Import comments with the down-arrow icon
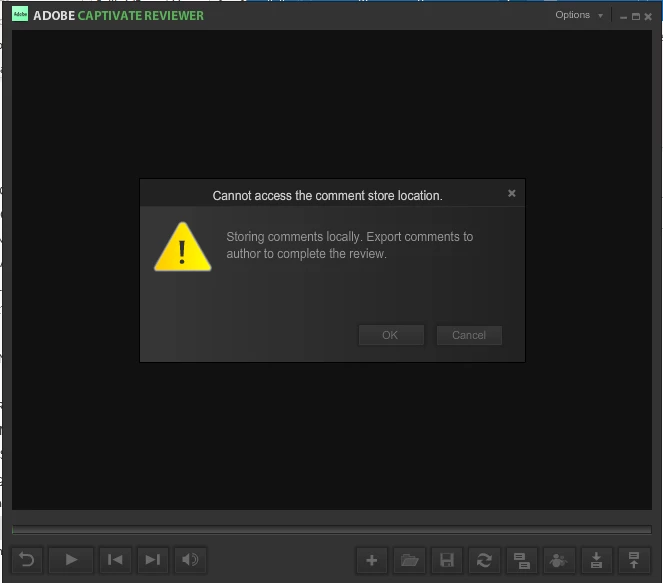 pyautogui.click(x=597, y=561)
